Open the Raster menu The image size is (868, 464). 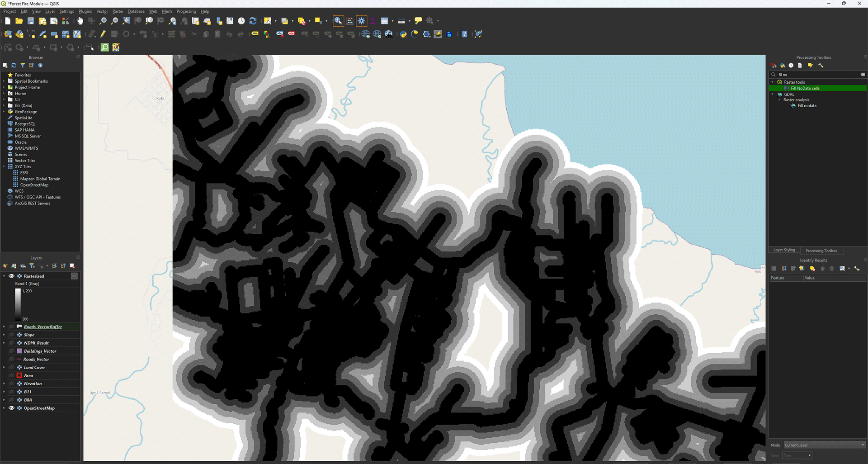pos(118,11)
